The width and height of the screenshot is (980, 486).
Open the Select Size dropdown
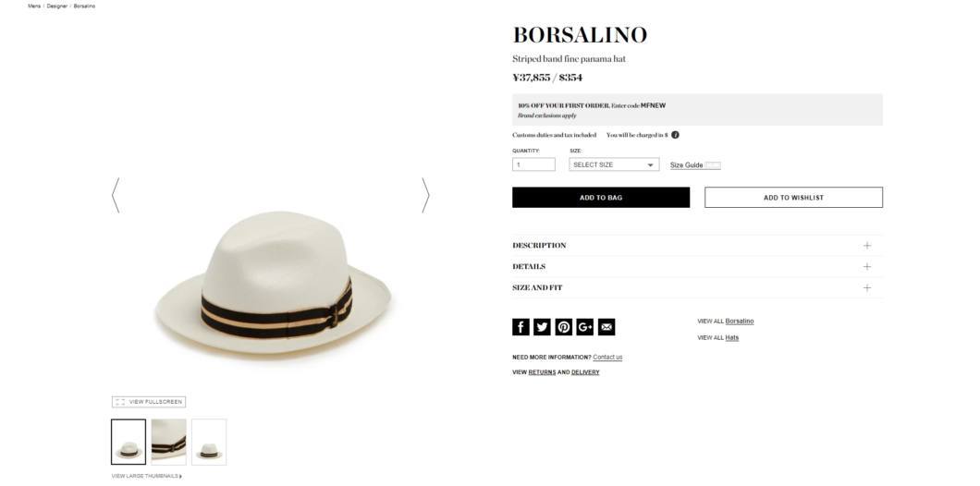[614, 164]
